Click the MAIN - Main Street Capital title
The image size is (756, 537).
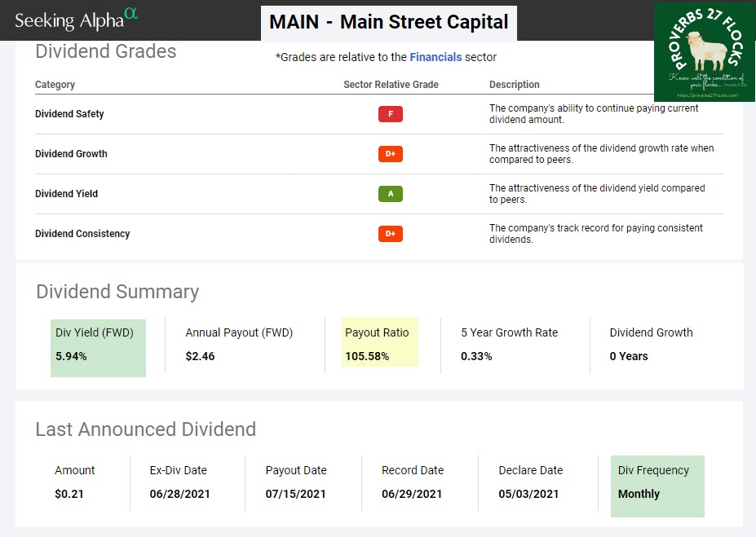389,22
